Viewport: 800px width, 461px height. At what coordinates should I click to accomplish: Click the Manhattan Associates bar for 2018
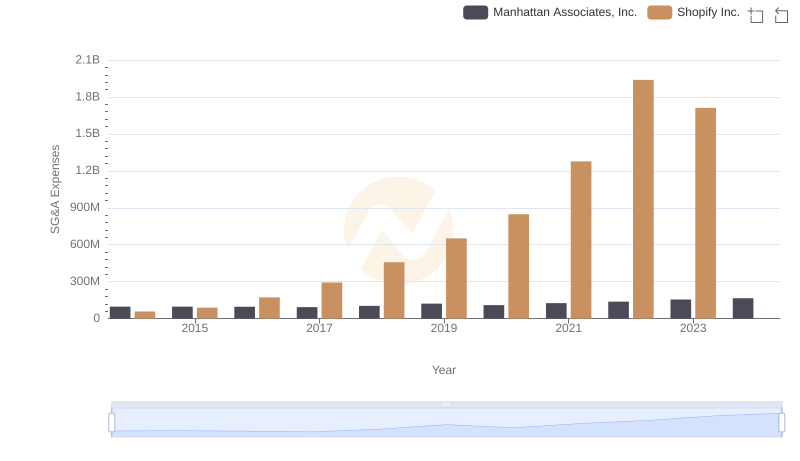point(369,312)
